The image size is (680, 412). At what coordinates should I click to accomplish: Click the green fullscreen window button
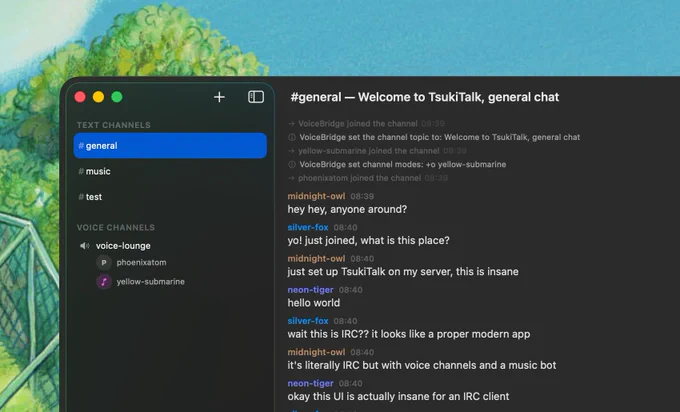click(117, 97)
